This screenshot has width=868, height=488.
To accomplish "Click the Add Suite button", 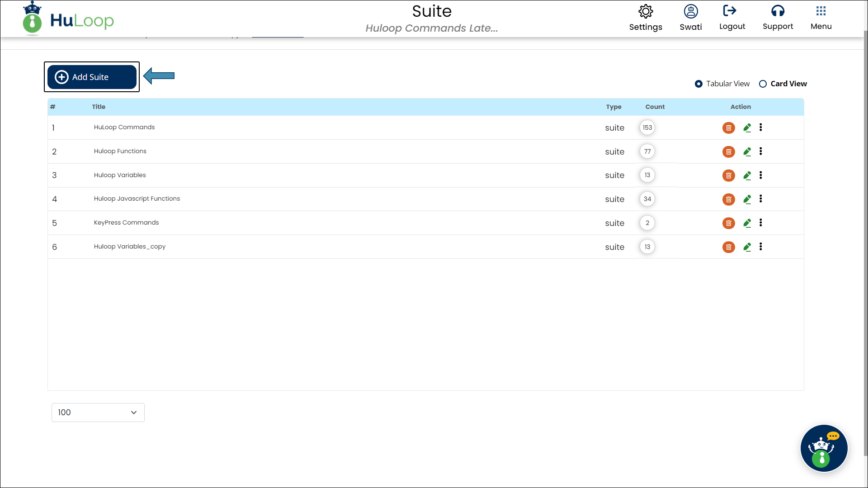I will 92,77.
